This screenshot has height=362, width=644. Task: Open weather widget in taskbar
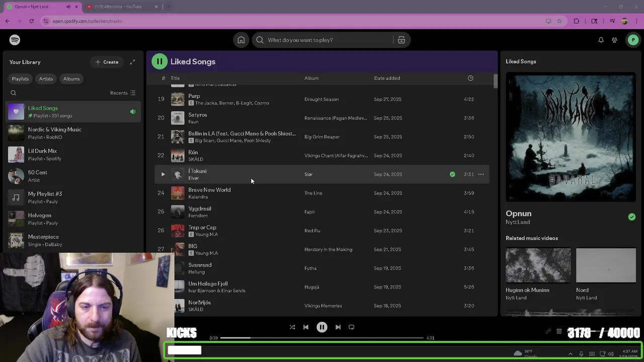point(525,353)
